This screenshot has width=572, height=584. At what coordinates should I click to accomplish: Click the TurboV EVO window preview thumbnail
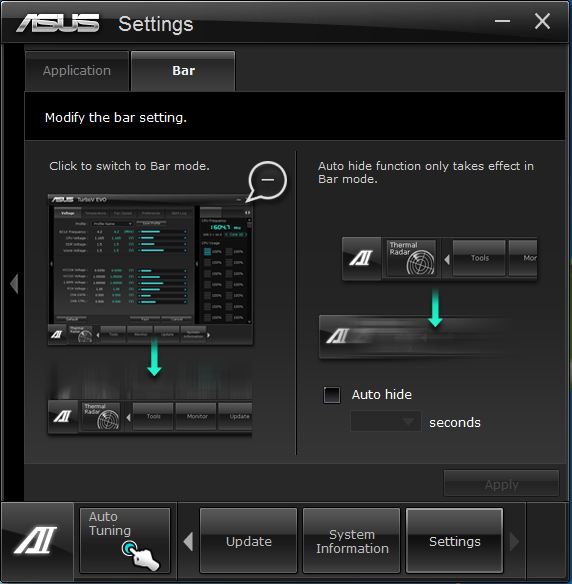(x=150, y=270)
